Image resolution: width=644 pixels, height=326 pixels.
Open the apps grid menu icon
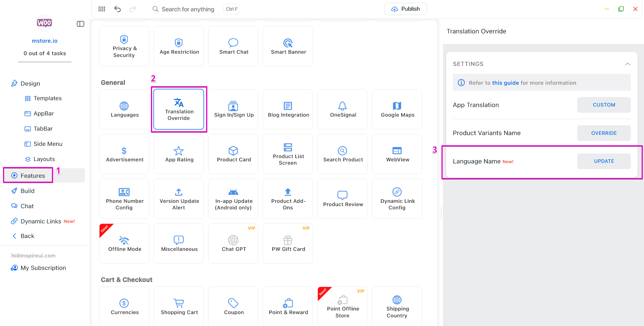point(102,9)
